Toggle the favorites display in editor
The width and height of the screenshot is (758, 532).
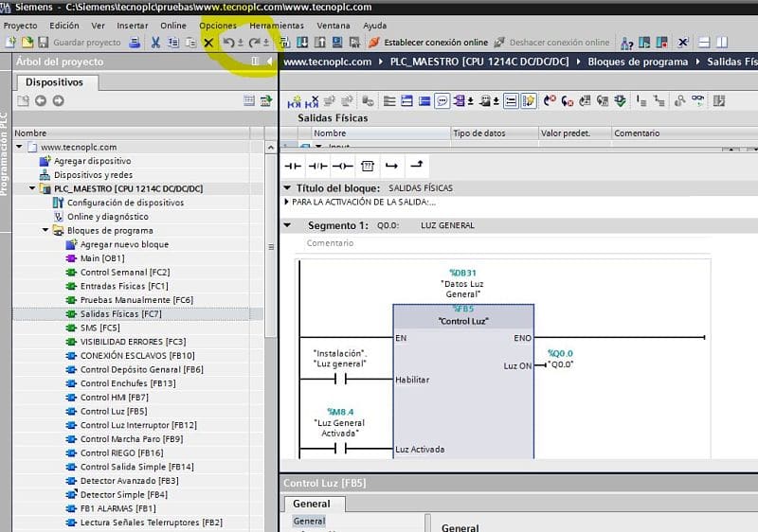tap(529, 101)
